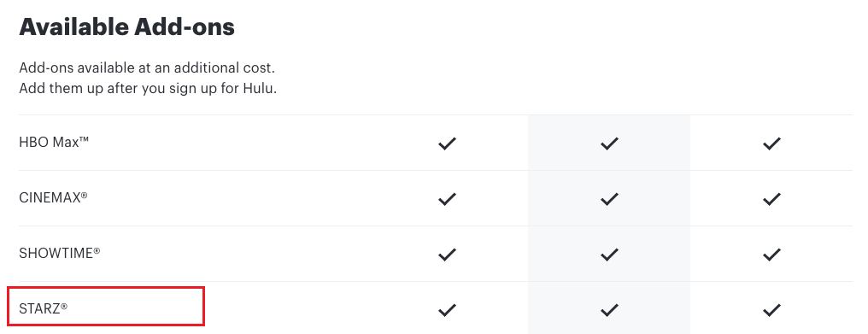This screenshot has height=334, width=868.
Task: Click the STARZ add-on label
Action: pyautogui.click(x=44, y=308)
